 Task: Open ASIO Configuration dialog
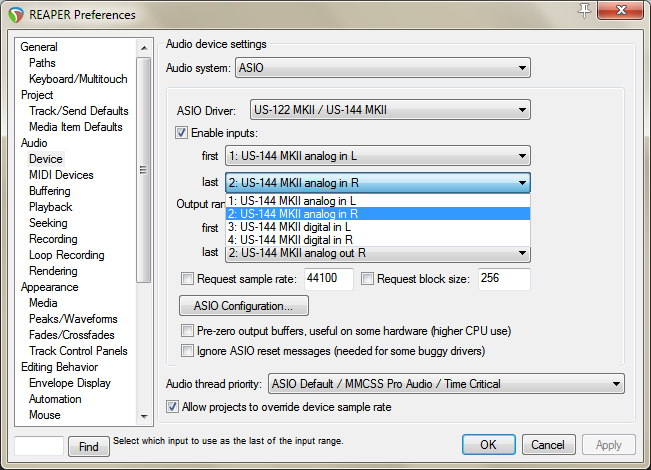tap(244, 306)
